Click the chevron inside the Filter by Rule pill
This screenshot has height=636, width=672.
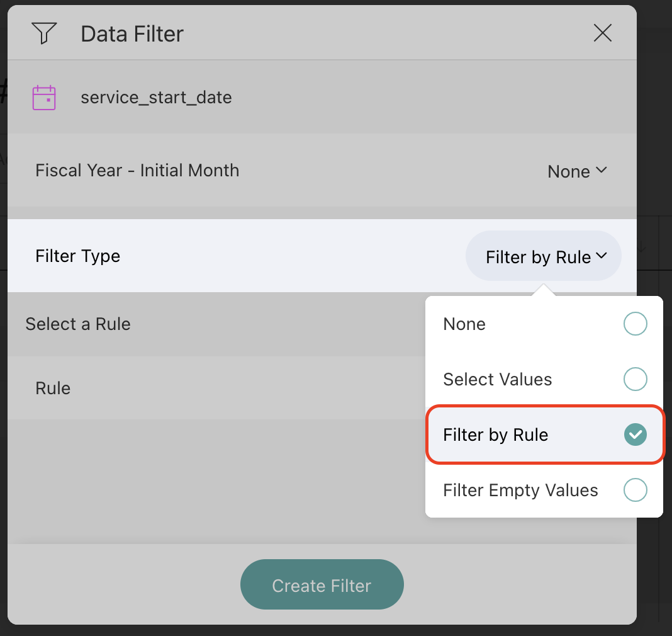[601, 256]
